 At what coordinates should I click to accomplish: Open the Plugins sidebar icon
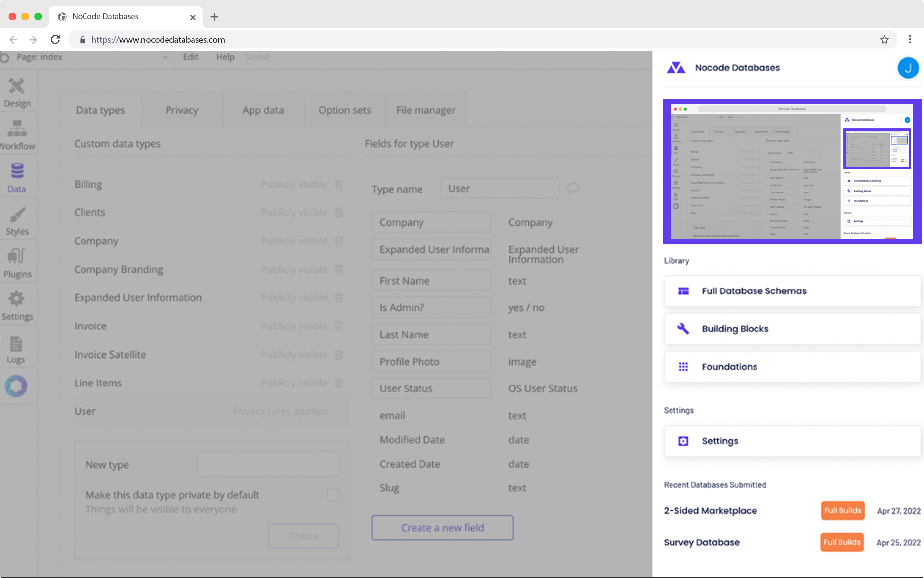pos(16,256)
